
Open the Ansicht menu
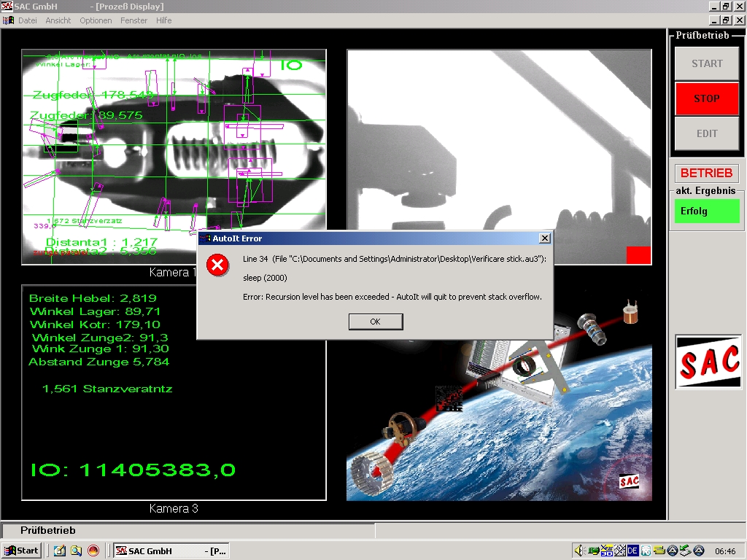click(58, 20)
